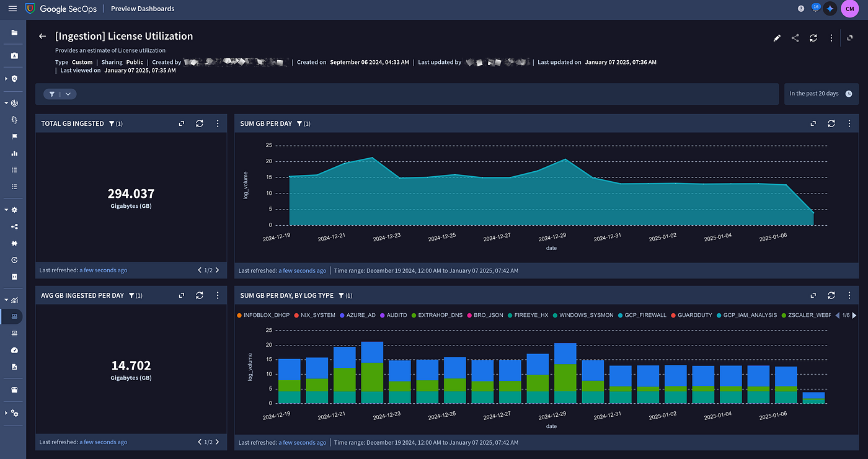Click the 2024-12-22 peak bar's green segment
868x459 pixels.
(x=371, y=377)
